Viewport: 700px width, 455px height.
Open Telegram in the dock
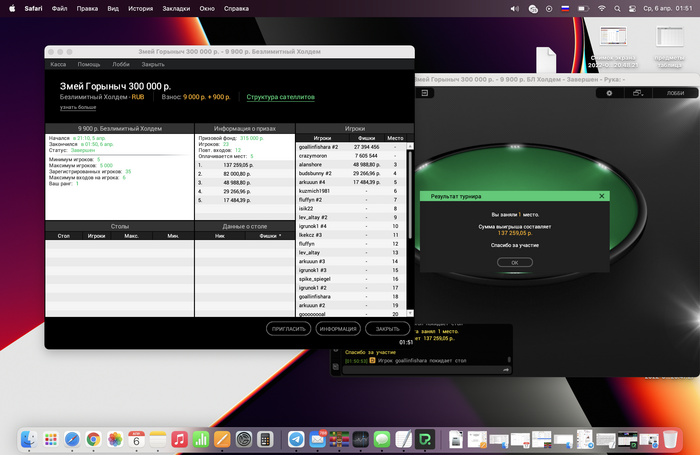(x=296, y=440)
